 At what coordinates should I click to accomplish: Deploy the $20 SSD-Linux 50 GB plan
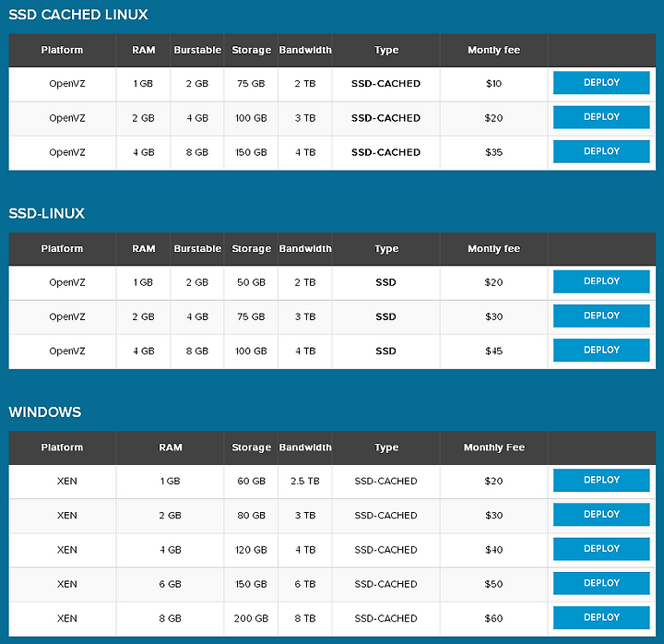601,281
